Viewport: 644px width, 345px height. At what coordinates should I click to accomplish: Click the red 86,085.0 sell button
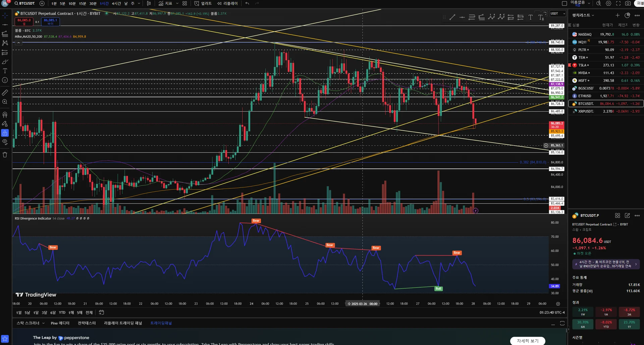24,21
